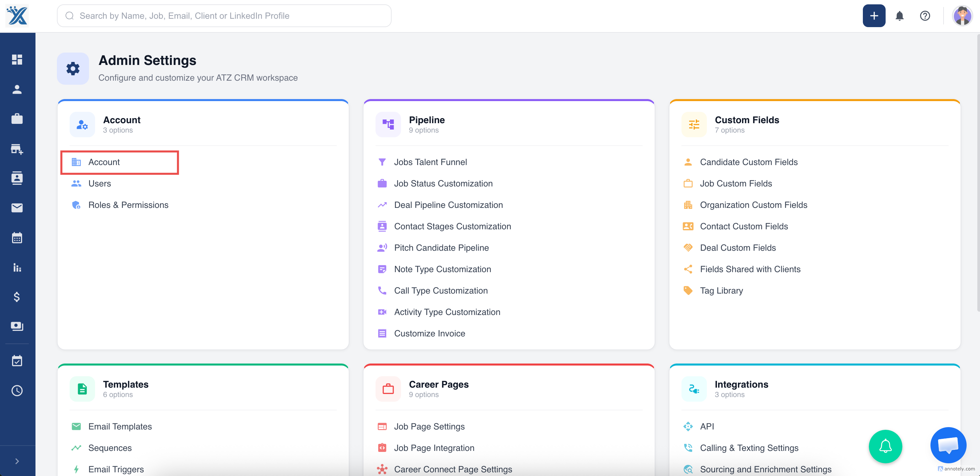Viewport: 980px width, 476px height.
Task: Open the blue chat support bubble
Action: [948, 445]
